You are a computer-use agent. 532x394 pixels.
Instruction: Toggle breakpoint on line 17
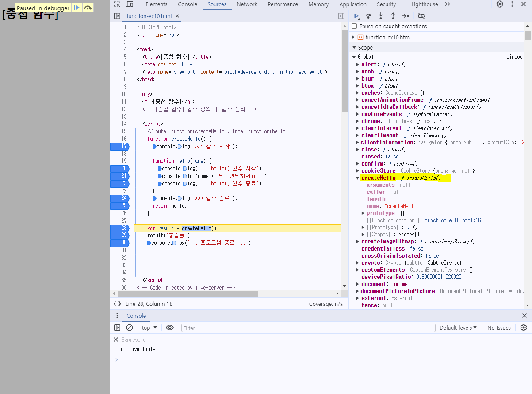click(119, 146)
